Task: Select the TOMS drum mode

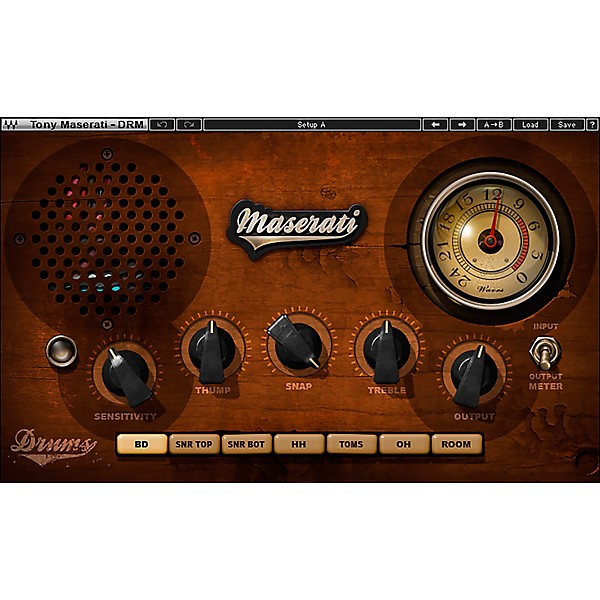Action: click(x=351, y=444)
